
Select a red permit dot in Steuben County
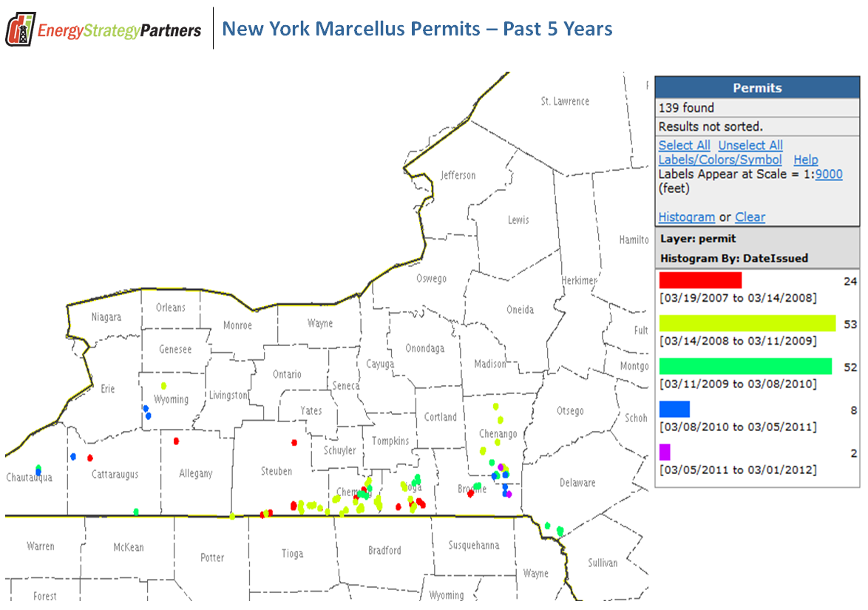click(293, 442)
